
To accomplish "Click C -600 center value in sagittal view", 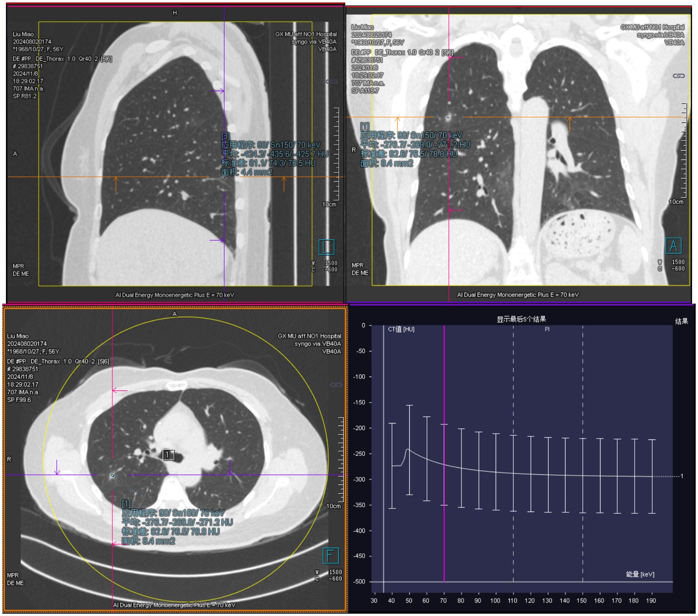I will tap(331, 270).
